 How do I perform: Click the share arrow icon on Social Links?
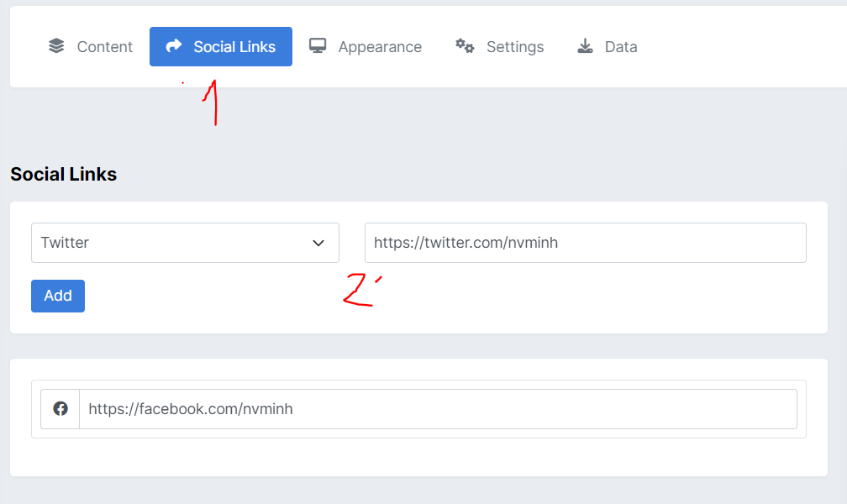[174, 46]
